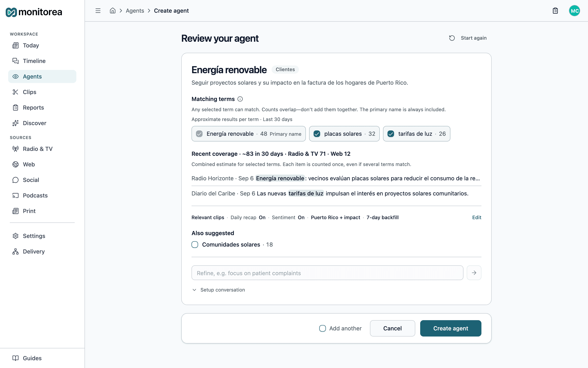Screen dimensions: 588x368
Task: Open Timeline in the sidebar
Action: click(x=42, y=61)
